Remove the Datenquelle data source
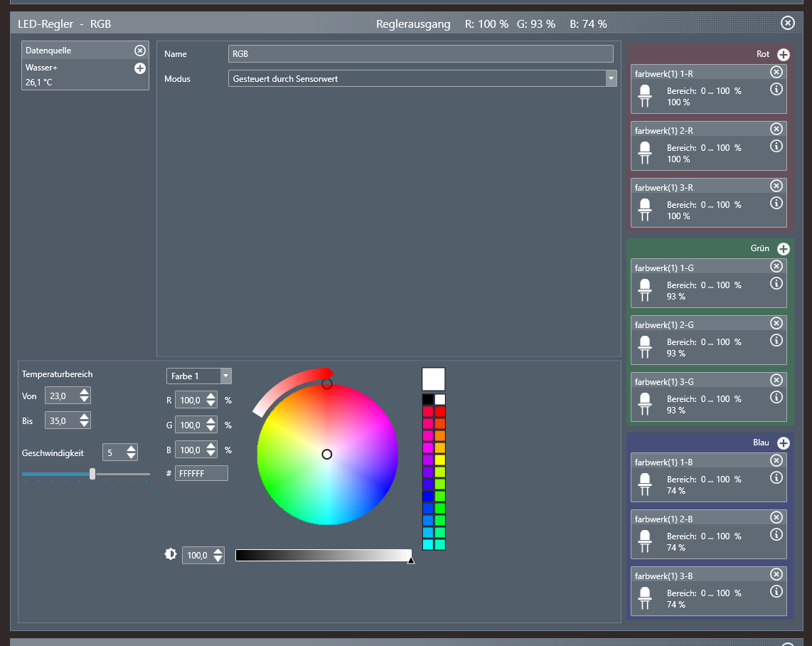 tap(140, 51)
